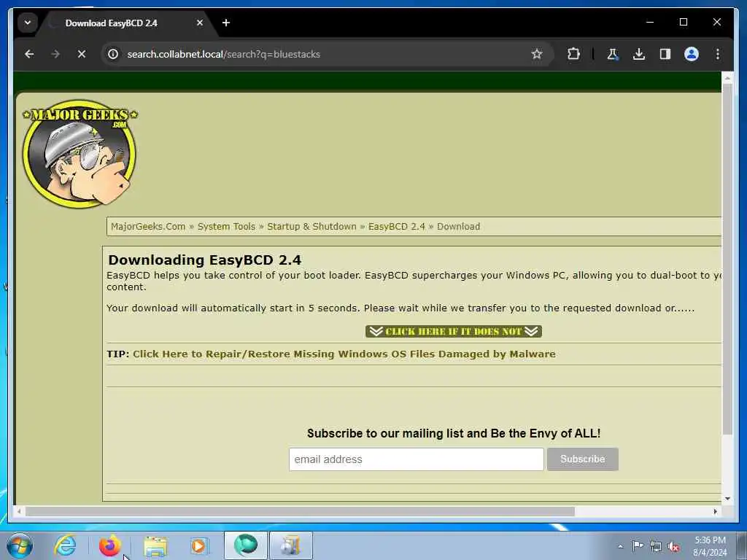Open the installer taskbar item
The height and width of the screenshot is (560, 747).
click(290, 545)
